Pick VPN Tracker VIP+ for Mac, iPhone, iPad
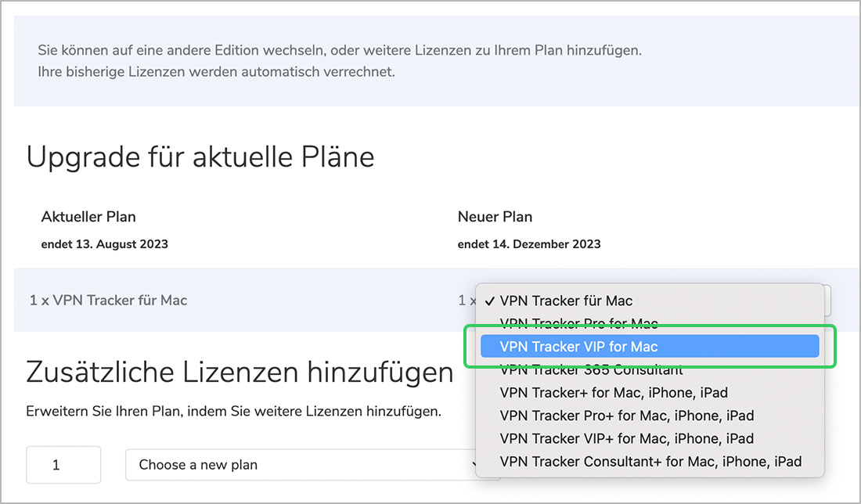 626,438
